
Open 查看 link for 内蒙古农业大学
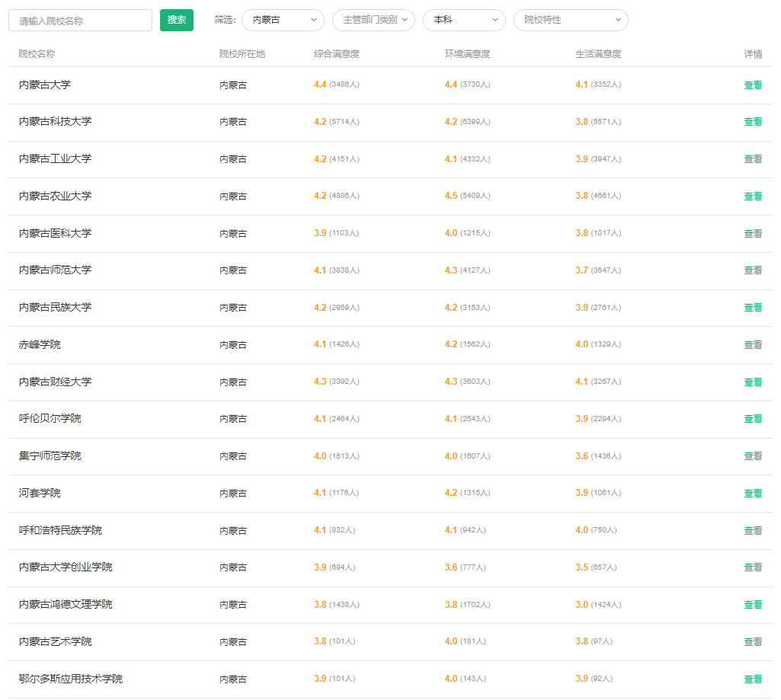pos(753,197)
